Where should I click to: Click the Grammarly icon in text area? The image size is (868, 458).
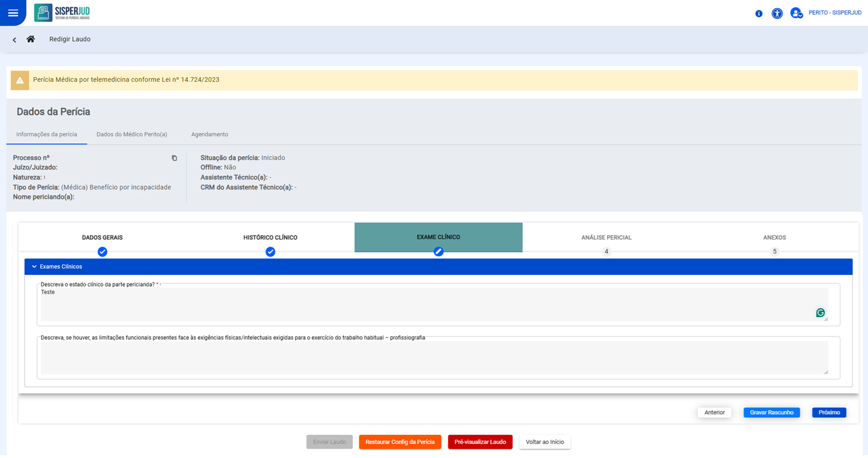click(820, 313)
